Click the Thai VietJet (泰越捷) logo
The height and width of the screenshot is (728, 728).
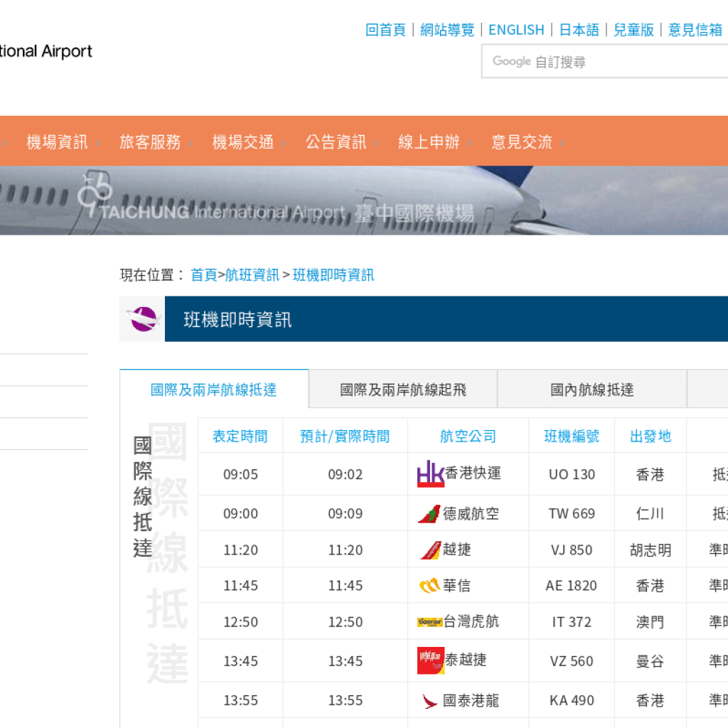coord(430,660)
